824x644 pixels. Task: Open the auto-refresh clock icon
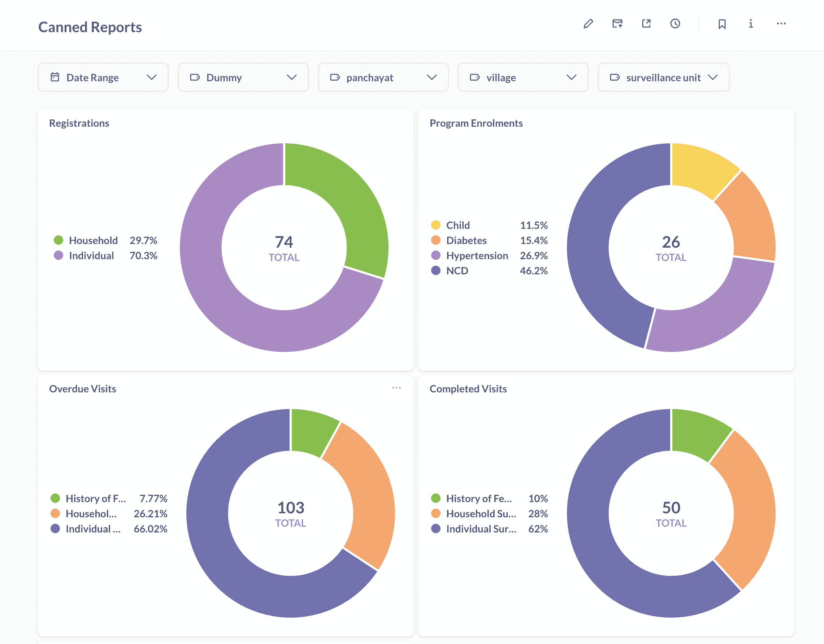[675, 24]
